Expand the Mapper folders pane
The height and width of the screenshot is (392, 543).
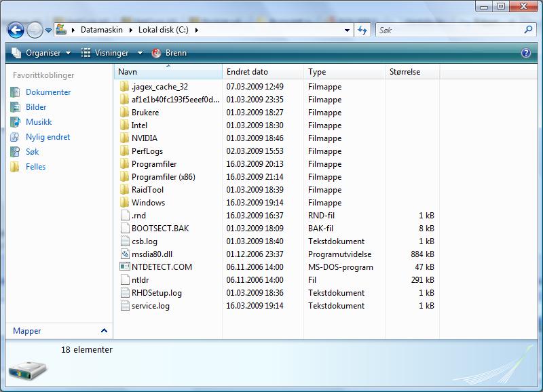[104, 331]
